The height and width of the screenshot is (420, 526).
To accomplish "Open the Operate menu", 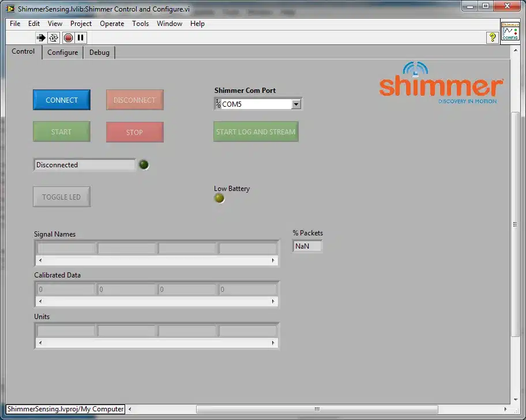I will (x=112, y=24).
